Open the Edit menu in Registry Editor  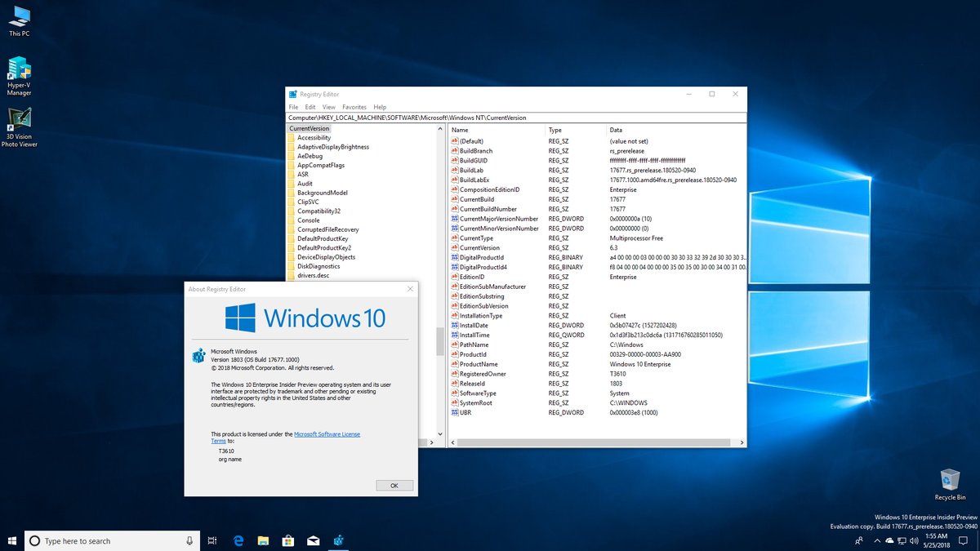[310, 107]
